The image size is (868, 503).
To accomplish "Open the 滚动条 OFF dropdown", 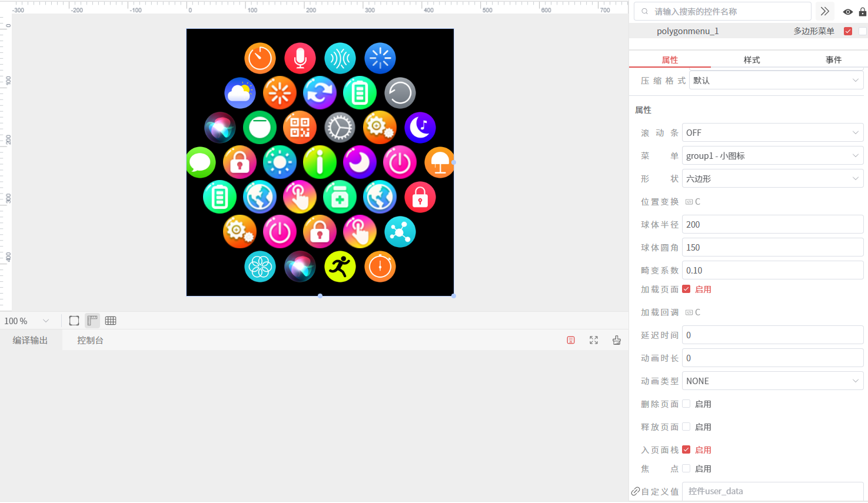I will [773, 133].
